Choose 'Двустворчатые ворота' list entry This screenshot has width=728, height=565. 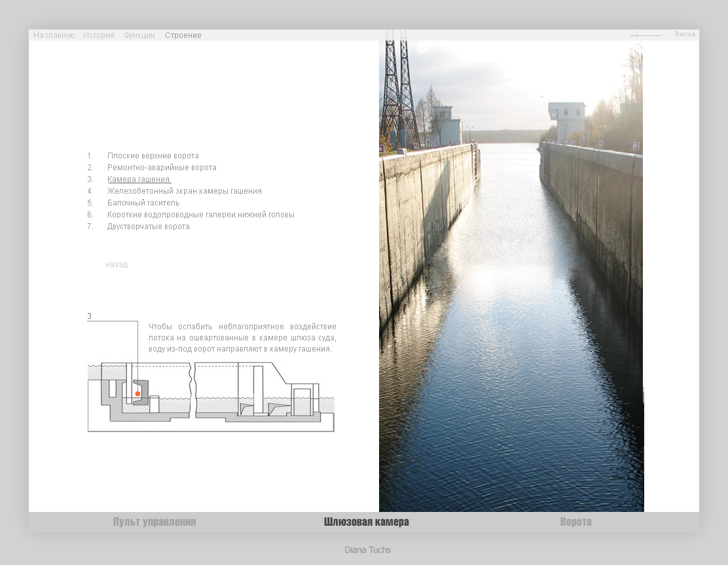(x=148, y=227)
